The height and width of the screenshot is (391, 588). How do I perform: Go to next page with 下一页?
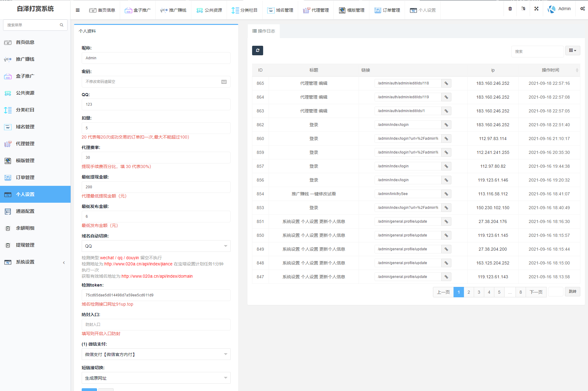point(536,292)
